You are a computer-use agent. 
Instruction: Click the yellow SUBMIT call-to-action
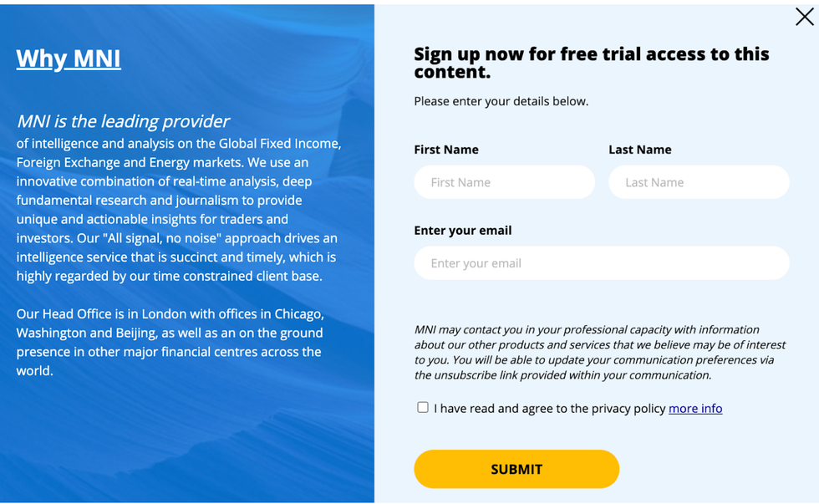(x=516, y=469)
